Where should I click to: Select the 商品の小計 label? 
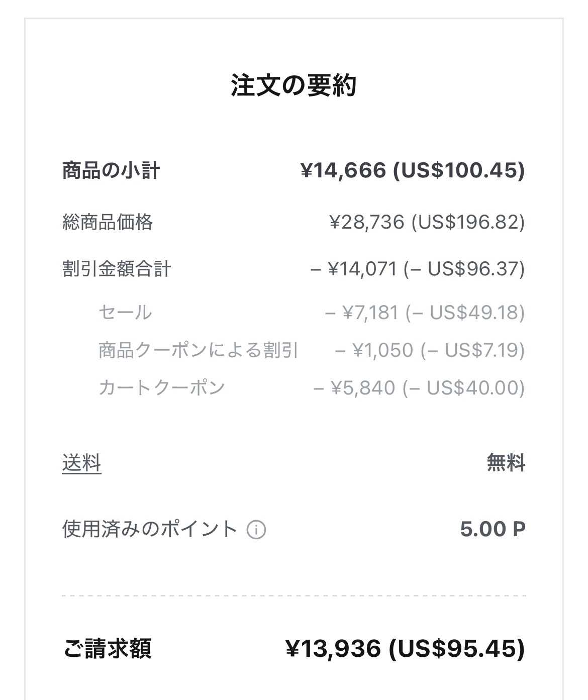click(111, 170)
